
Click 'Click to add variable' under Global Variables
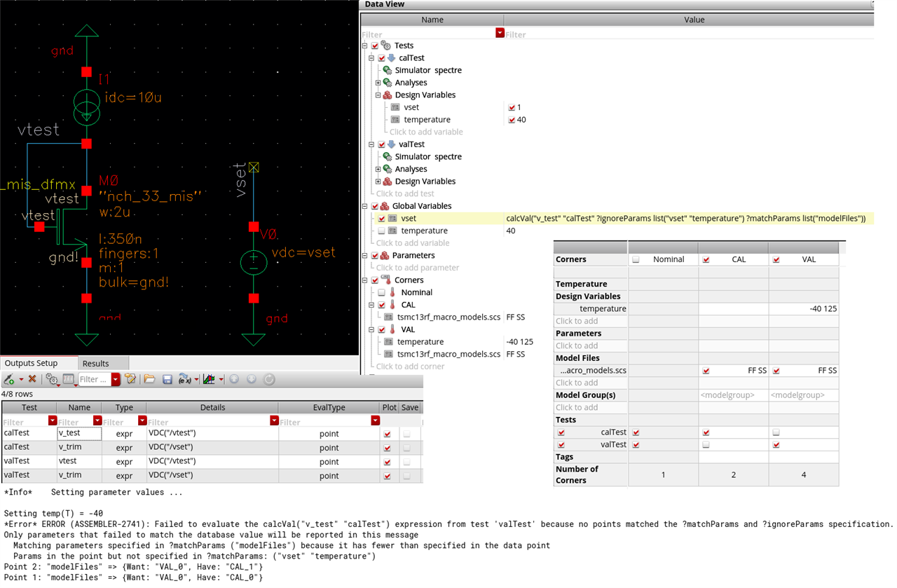[x=413, y=242]
